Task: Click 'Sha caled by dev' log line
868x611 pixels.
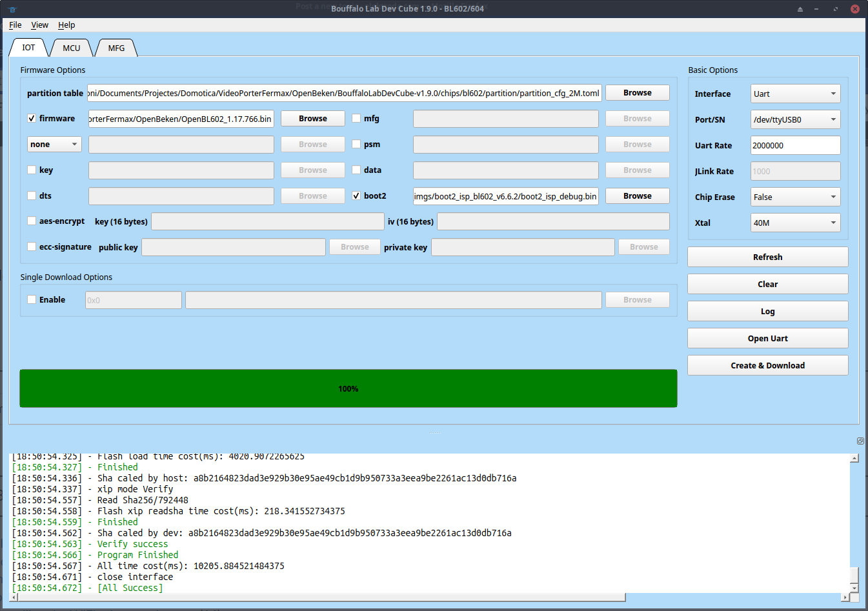Action: [x=261, y=533]
